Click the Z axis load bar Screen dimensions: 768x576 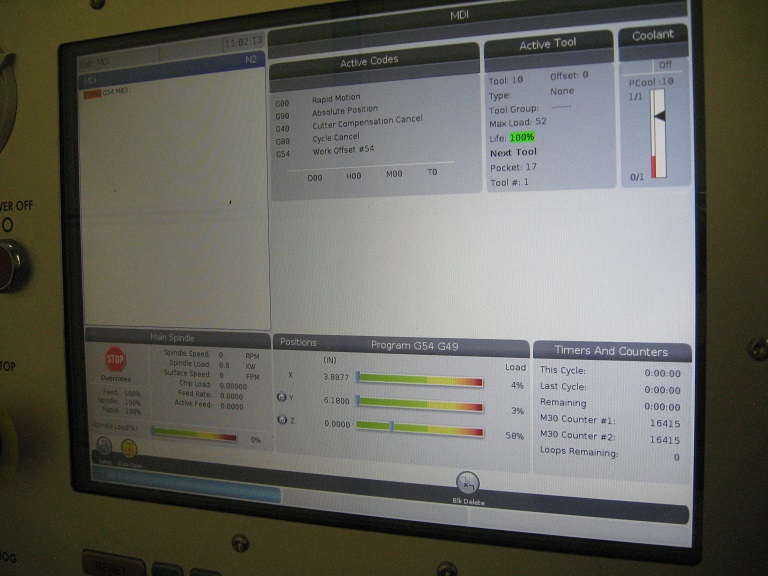pos(420,428)
